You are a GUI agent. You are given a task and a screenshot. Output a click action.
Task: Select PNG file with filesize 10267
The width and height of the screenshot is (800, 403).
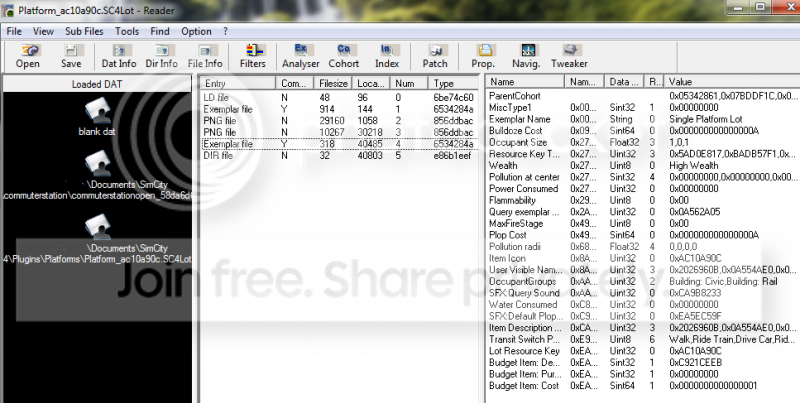coord(339,133)
